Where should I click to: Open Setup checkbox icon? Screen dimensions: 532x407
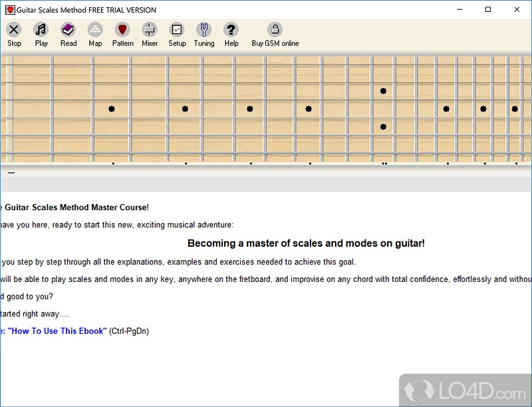tap(177, 30)
